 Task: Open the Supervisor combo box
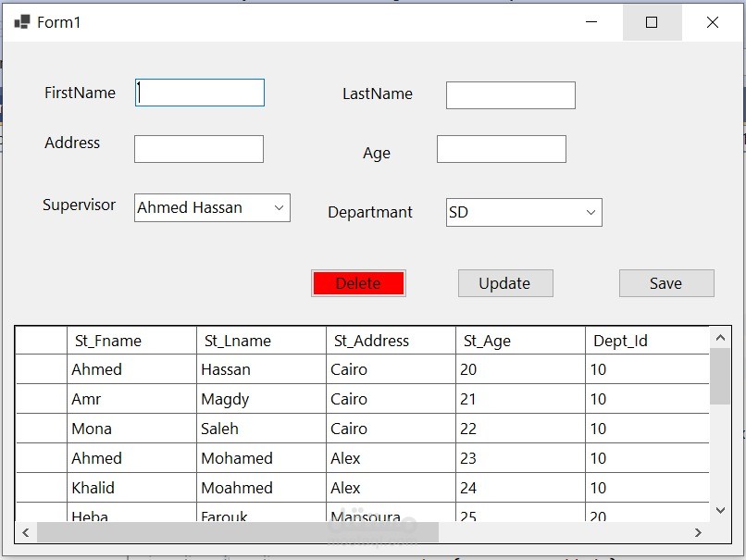(x=212, y=207)
